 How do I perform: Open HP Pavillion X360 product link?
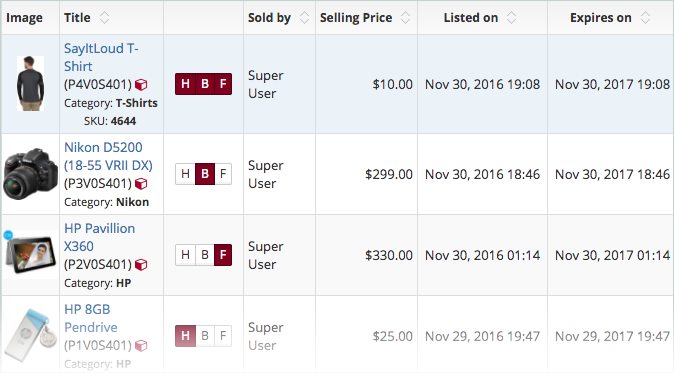click(100, 237)
